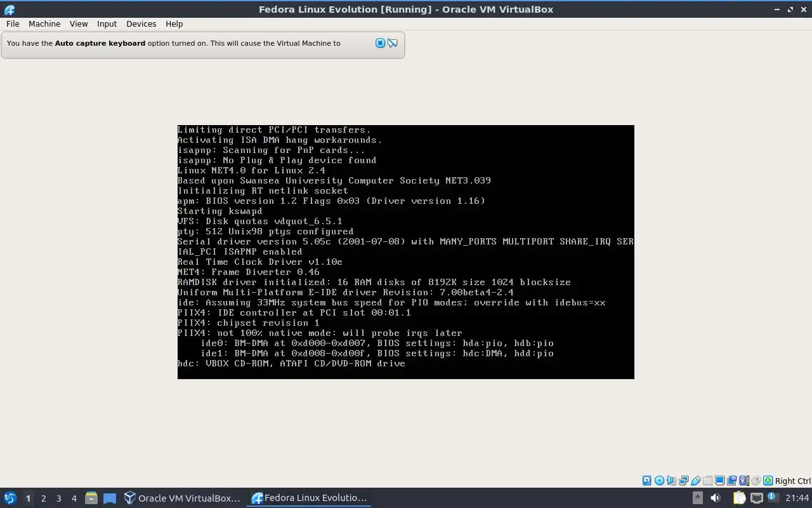Click the blue show desktop taskbar icon
812x508 pixels.
pyautogui.click(x=109, y=498)
